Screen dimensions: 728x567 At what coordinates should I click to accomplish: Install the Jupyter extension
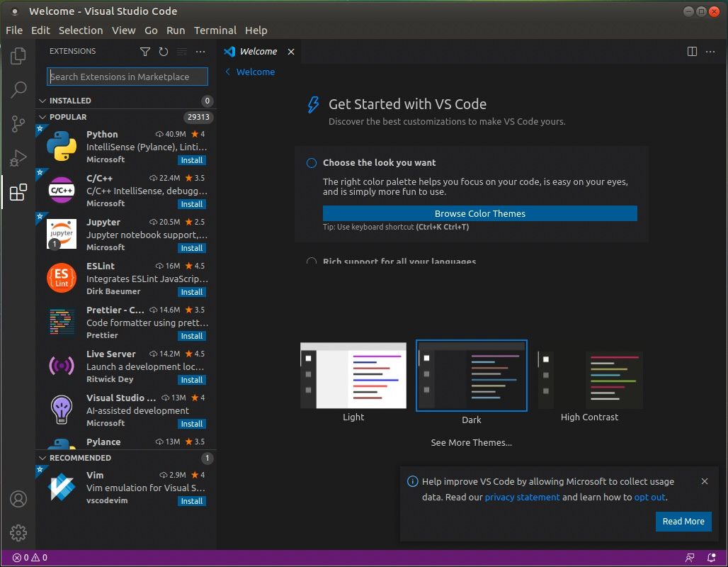click(192, 248)
